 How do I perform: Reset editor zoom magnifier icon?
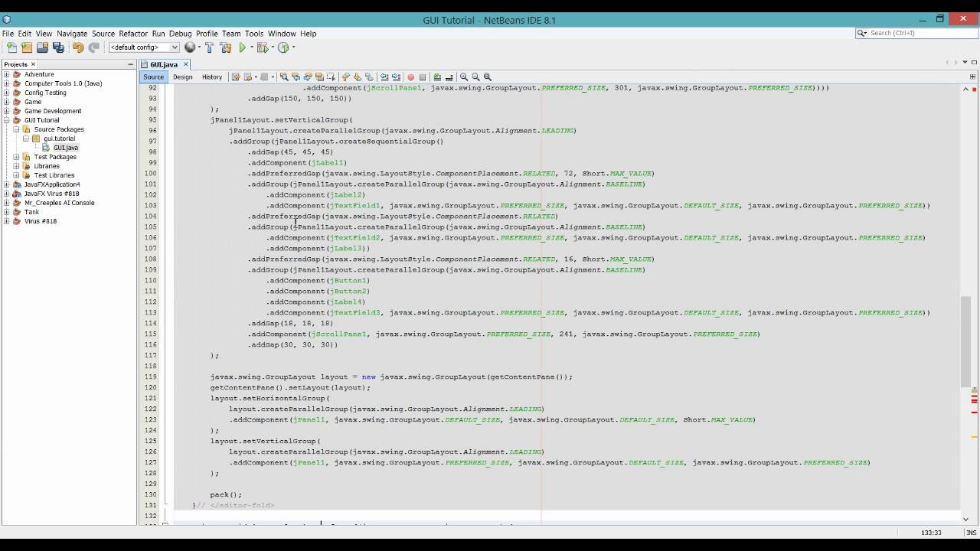[487, 77]
